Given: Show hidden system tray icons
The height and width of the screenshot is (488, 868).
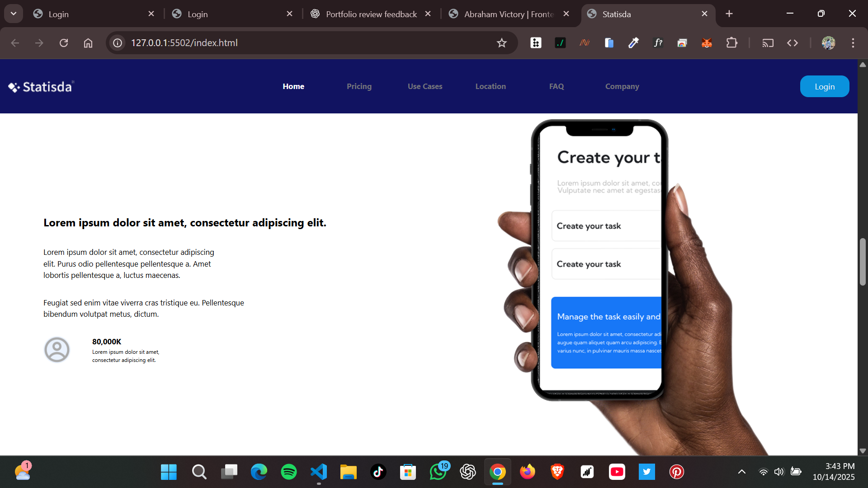Looking at the screenshot, I should (742, 472).
